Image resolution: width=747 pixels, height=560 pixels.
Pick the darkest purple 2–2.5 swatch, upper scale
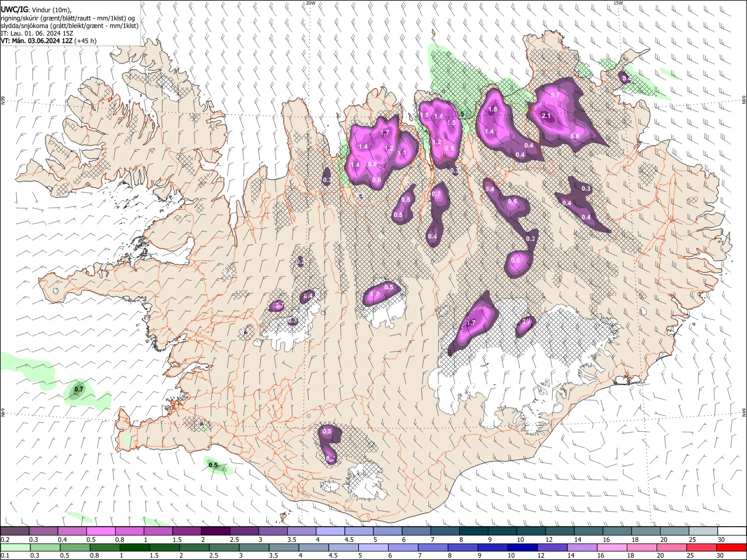(x=215, y=531)
